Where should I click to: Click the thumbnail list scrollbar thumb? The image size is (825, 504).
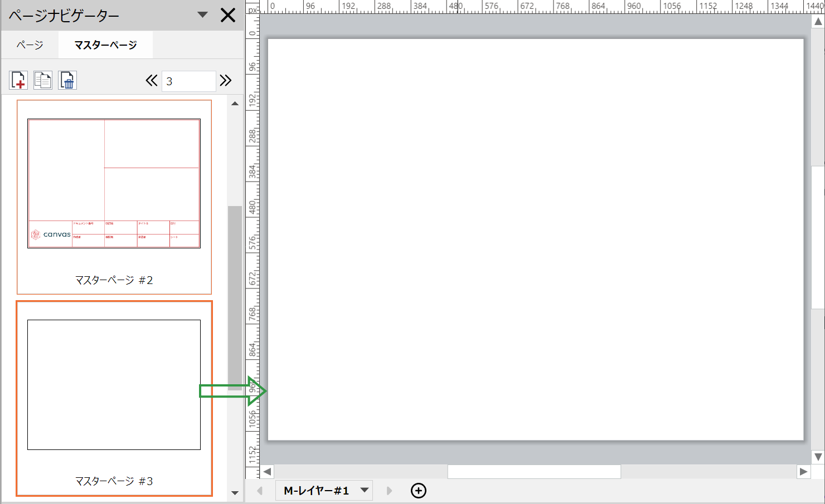coord(235,298)
